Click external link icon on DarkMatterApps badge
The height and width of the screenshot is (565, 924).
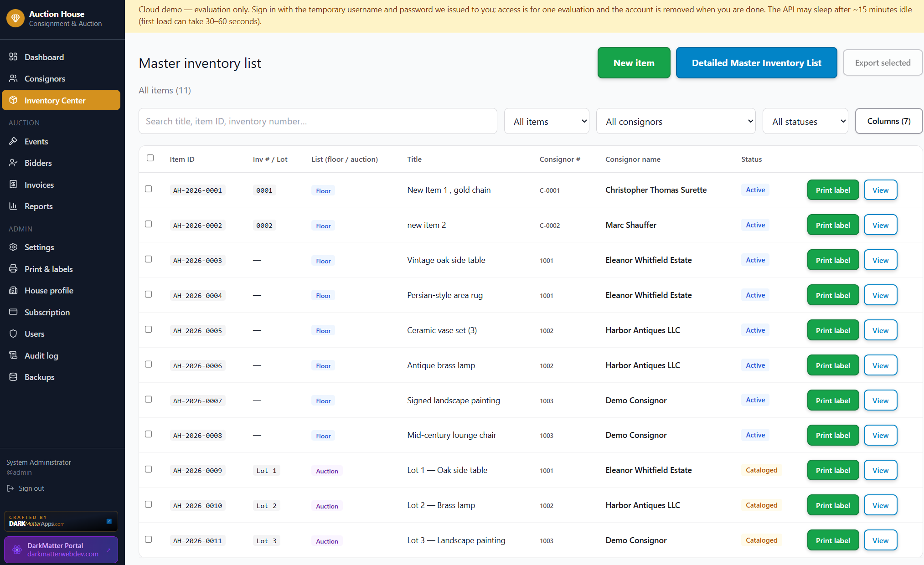pyautogui.click(x=109, y=521)
